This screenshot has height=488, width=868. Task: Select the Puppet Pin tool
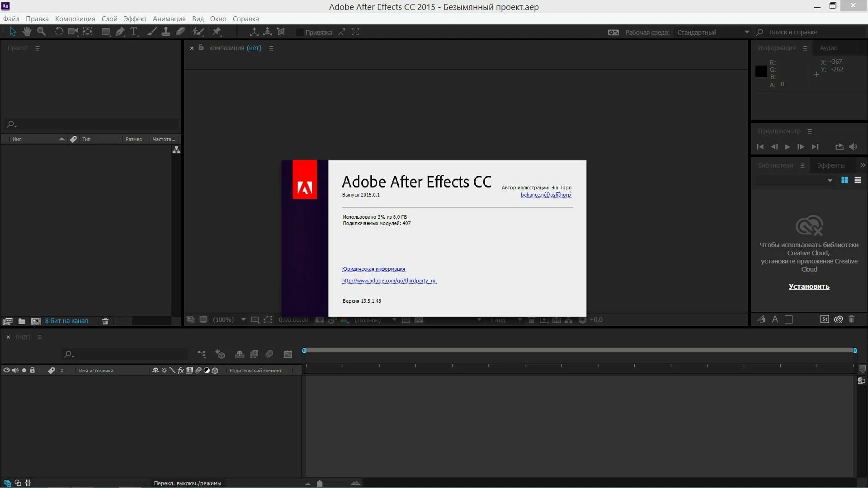[x=217, y=32]
